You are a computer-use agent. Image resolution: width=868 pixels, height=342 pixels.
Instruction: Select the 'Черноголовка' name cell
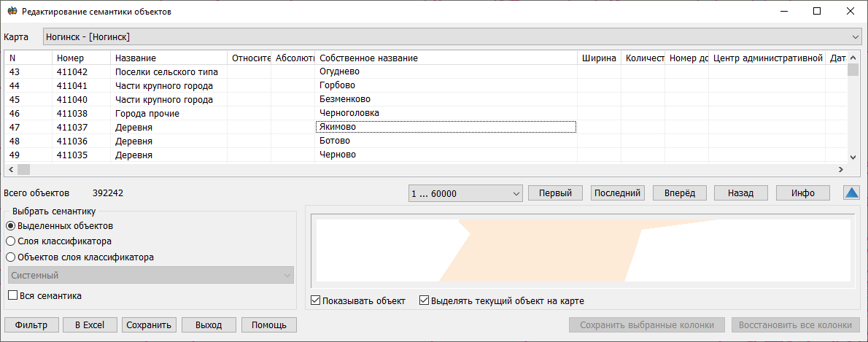446,114
